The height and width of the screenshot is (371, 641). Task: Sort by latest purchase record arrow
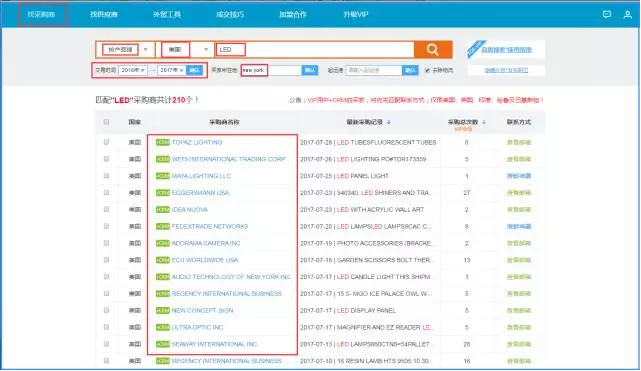click(389, 122)
